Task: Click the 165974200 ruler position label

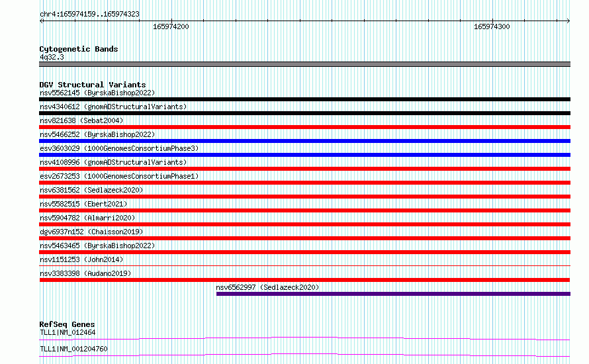Action: coord(171,26)
